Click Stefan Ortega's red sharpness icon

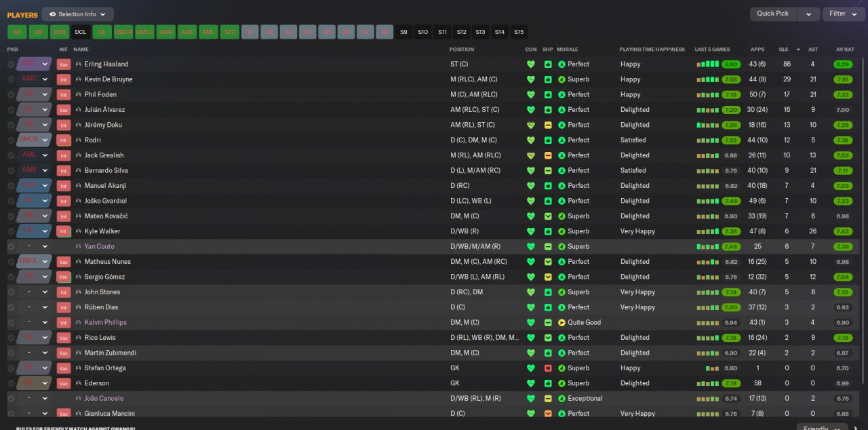tap(548, 368)
